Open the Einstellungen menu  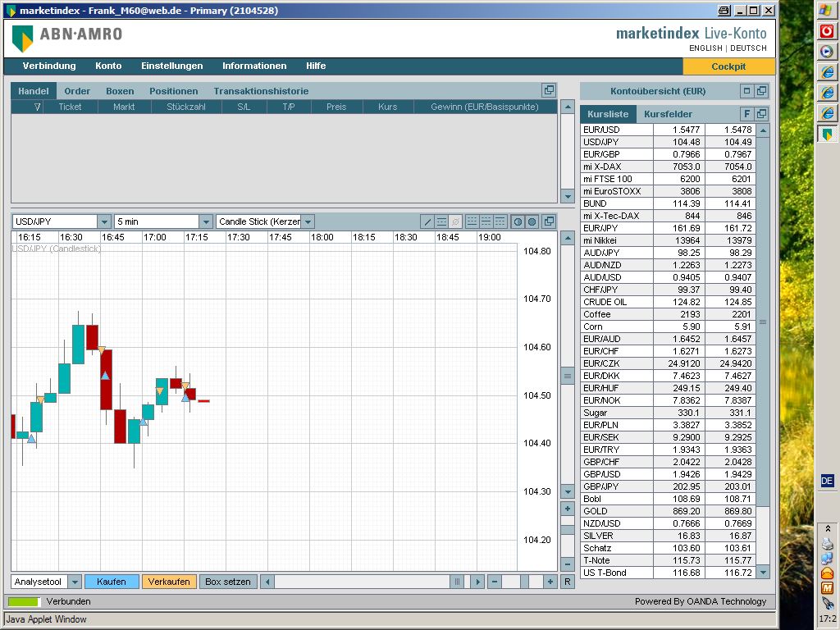172,66
